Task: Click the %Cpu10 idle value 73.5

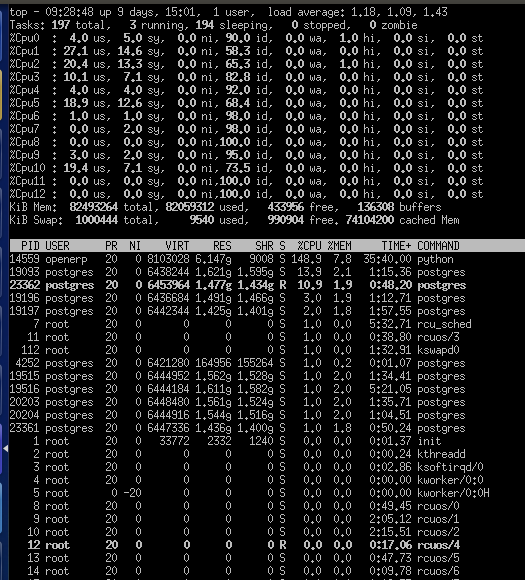Action: pyautogui.click(x=238, y=168)
